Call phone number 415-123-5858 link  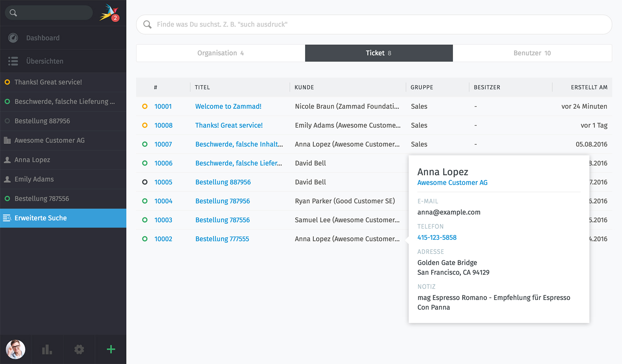[x=437, y=237]
